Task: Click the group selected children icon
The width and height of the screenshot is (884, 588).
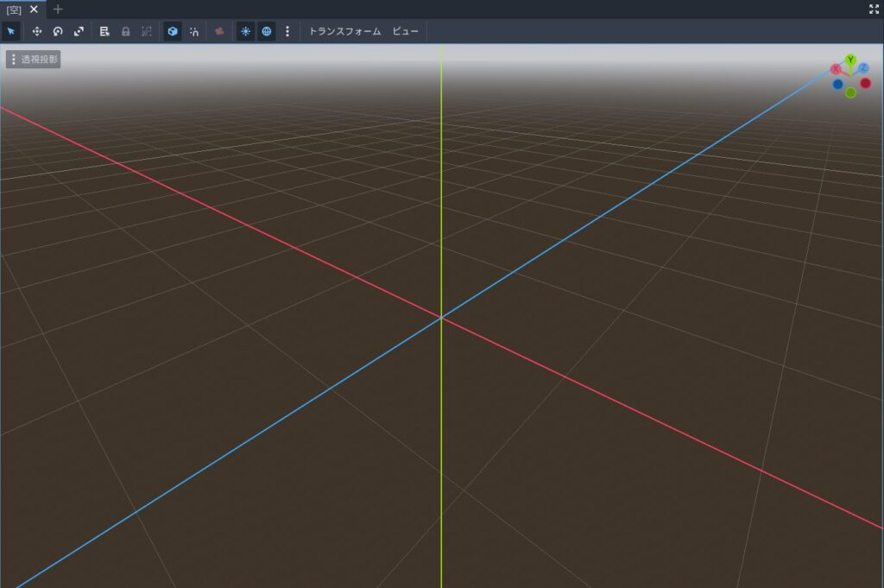Action: (x=147, y=32)
